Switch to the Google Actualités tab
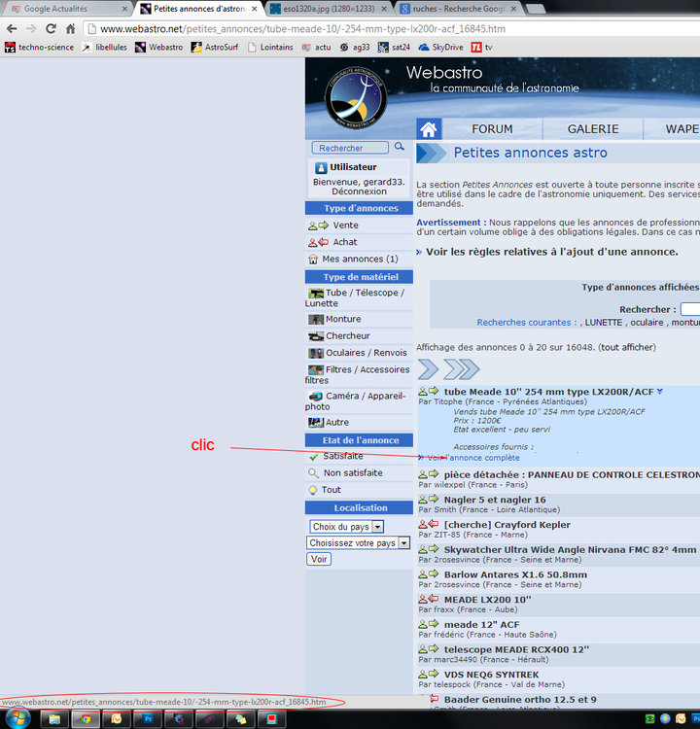This screenshot has width=700, height=729. point(67,9)
